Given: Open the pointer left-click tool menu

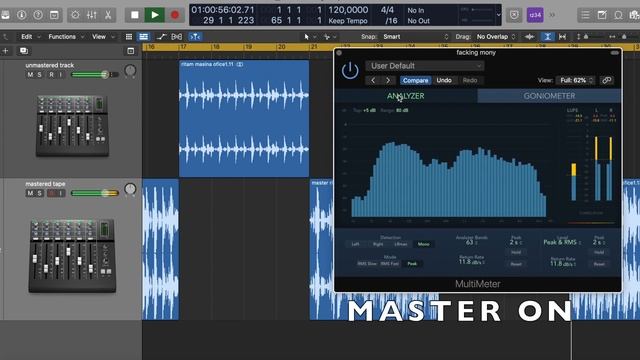Looking at the screenshot, I should (x=310, y=37).
